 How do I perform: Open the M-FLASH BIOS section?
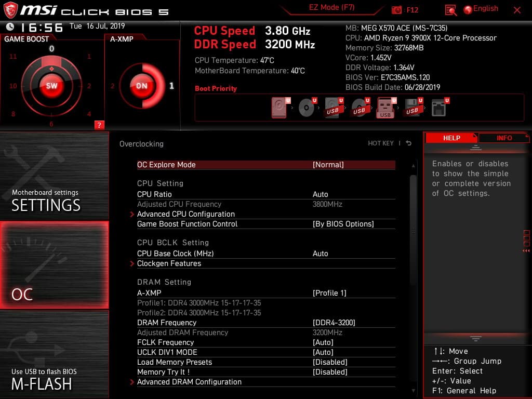click(54, 354)
